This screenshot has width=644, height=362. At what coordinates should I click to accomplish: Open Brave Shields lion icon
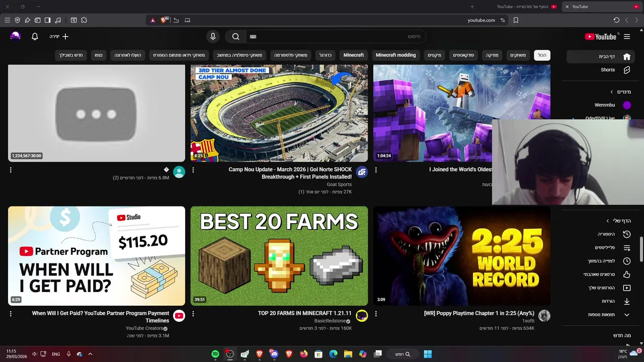click(164, 20)
